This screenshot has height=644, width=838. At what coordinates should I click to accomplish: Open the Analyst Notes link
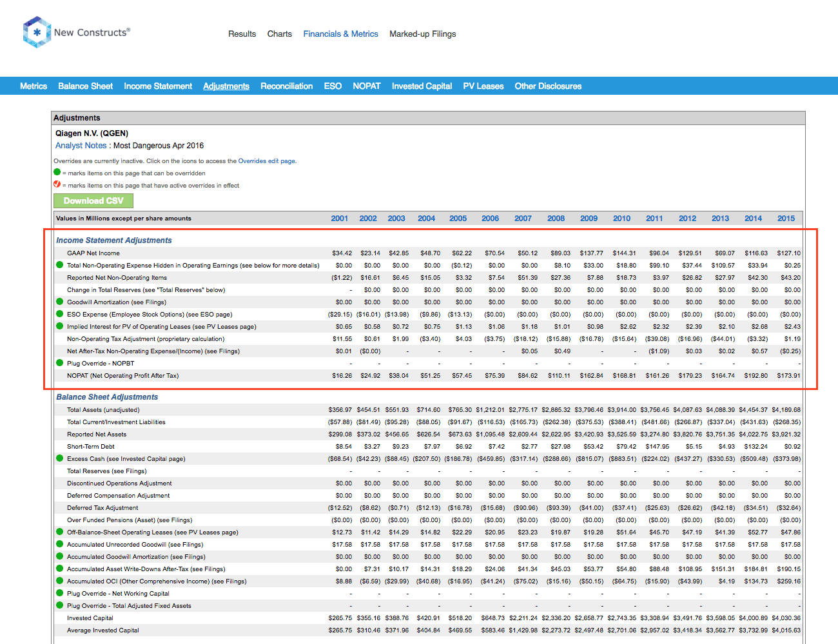[x=81, y=146]
